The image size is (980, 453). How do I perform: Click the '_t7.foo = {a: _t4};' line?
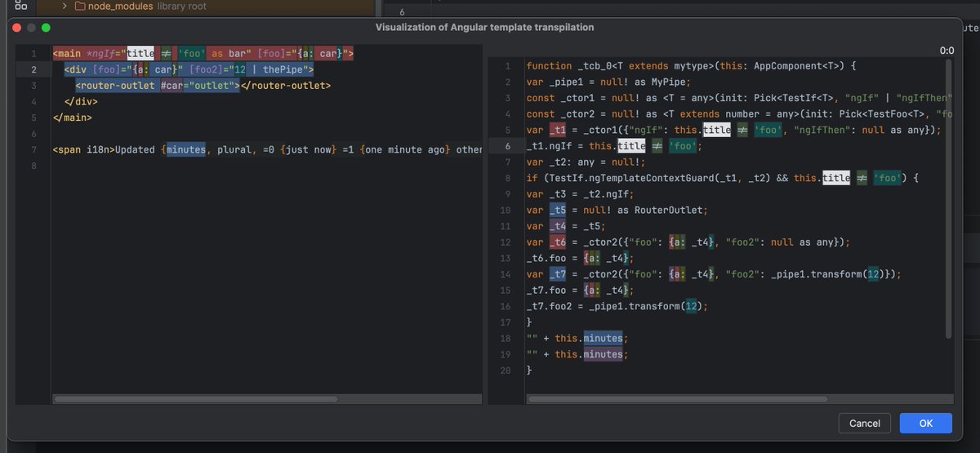(x=580, y=290)
